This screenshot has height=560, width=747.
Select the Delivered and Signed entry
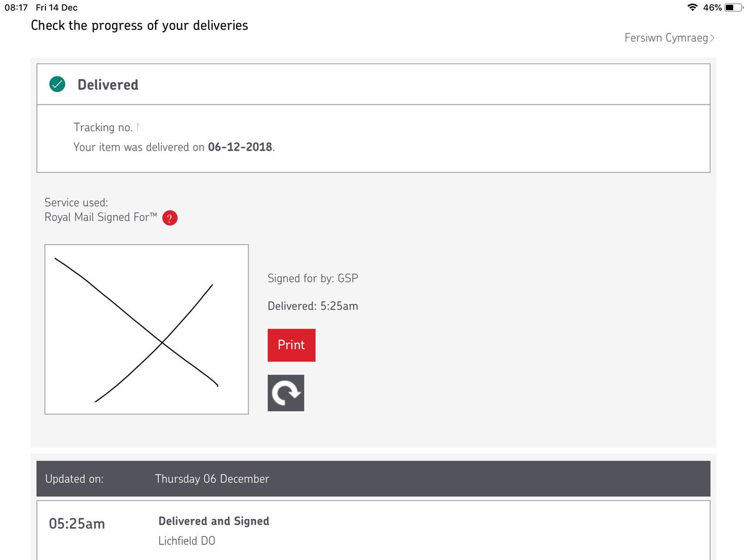point(214,521)
